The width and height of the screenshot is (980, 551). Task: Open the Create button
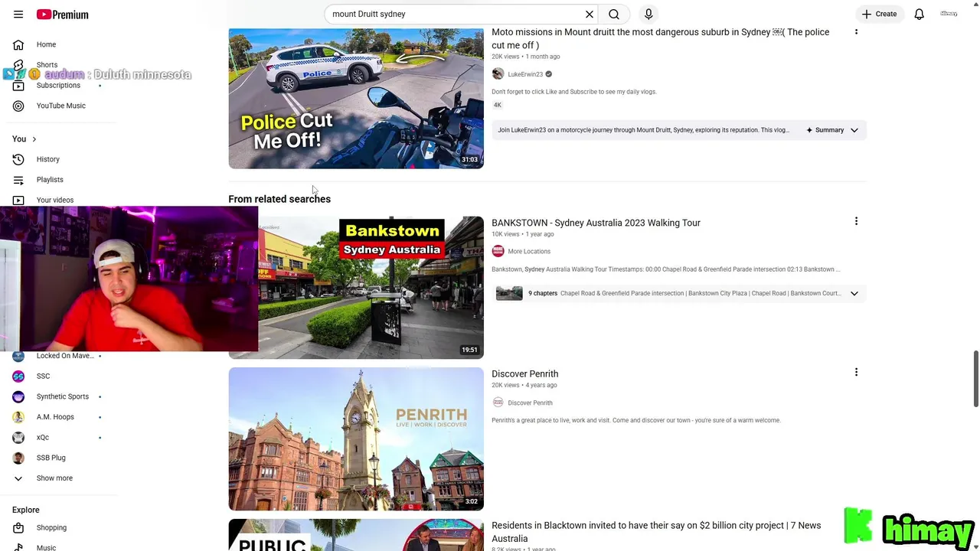tap(879, 14)
